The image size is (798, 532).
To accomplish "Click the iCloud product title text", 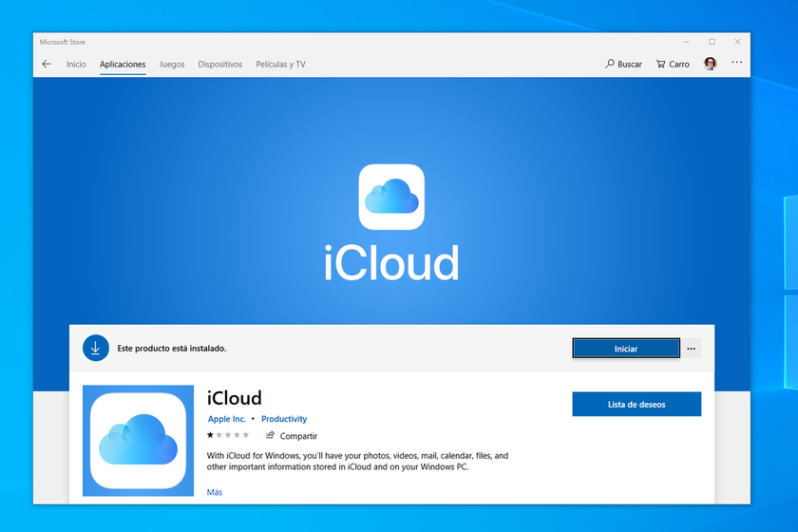I will click(234, 398).
